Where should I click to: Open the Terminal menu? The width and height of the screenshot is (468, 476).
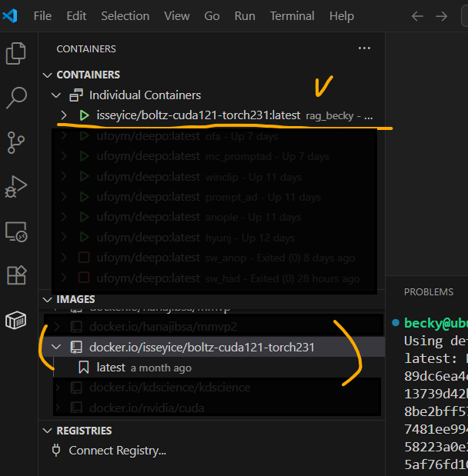292,16
